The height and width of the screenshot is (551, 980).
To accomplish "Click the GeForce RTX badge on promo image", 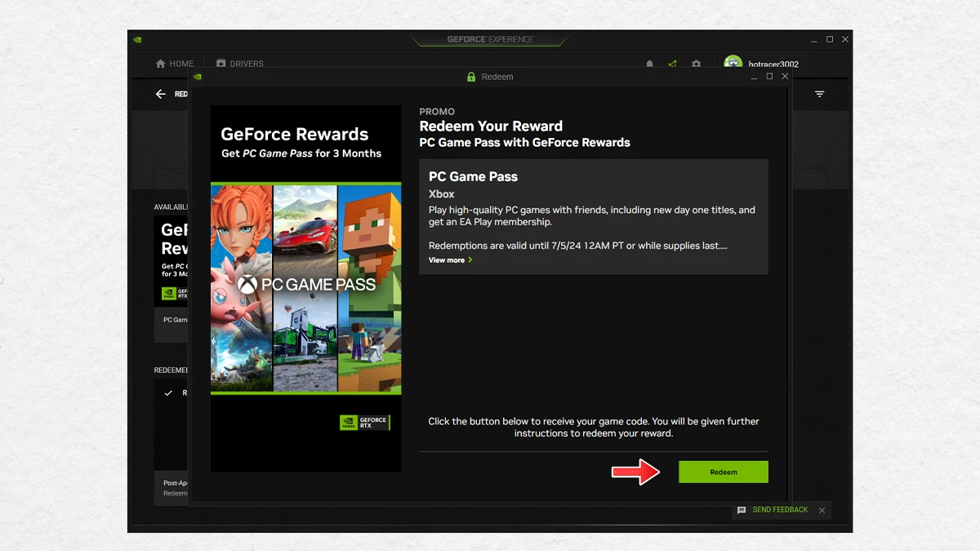I will pyautogui.click(x=364, y=423).
